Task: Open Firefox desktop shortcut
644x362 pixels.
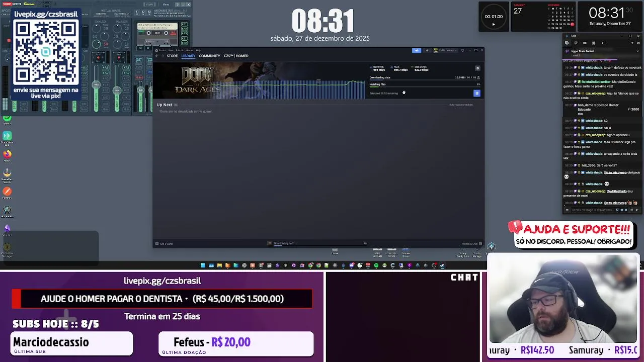Action: point(7,154)
